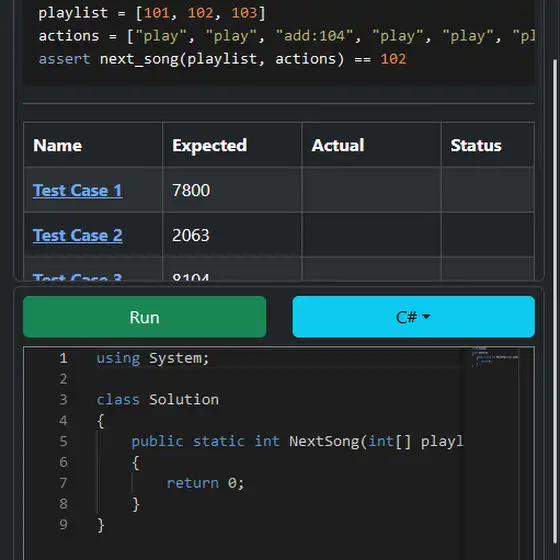This screenshot has height=560, width=560.
Task: Click the Expected column header
Action: 232,145
